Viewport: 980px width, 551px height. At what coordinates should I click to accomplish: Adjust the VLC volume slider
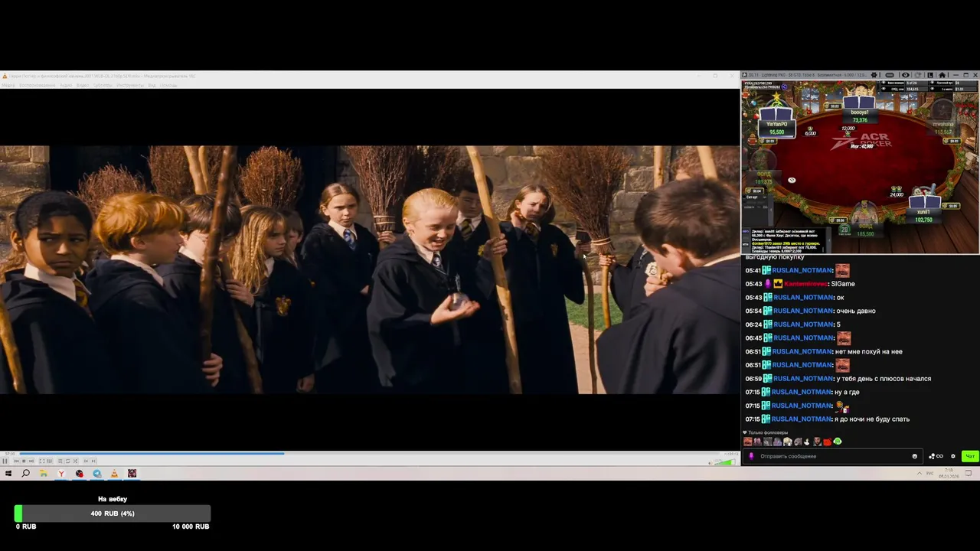(725, 461)
